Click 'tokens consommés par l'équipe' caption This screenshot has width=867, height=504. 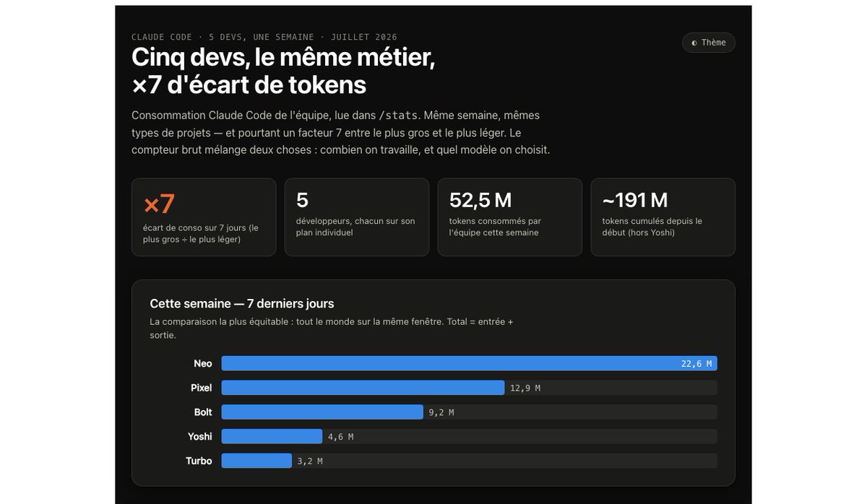click(495, 227)
